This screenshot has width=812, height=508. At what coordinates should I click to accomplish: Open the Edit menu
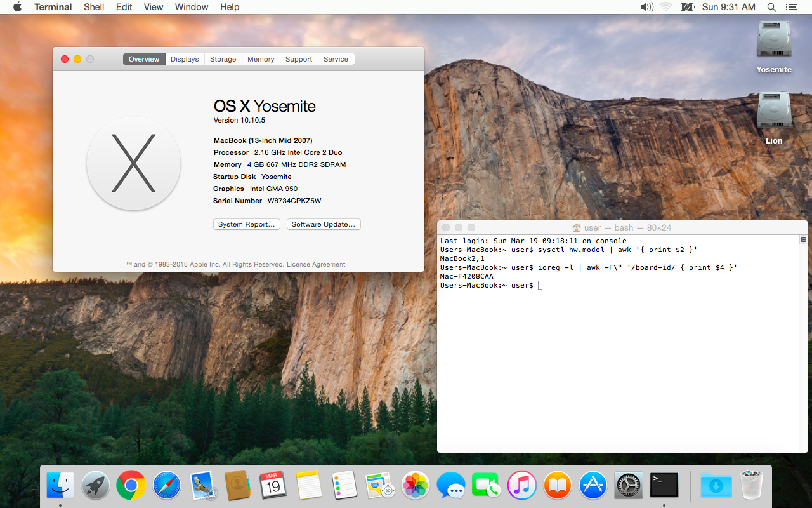[124, 7]
